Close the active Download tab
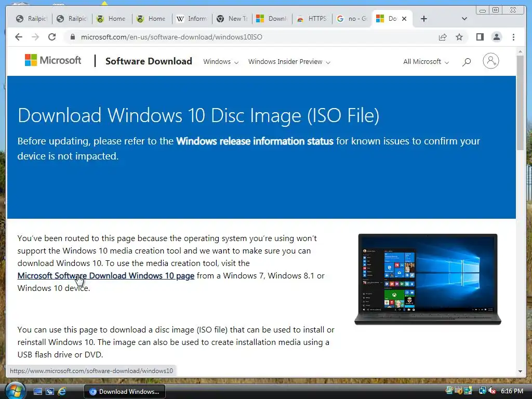 click(404, 19)
